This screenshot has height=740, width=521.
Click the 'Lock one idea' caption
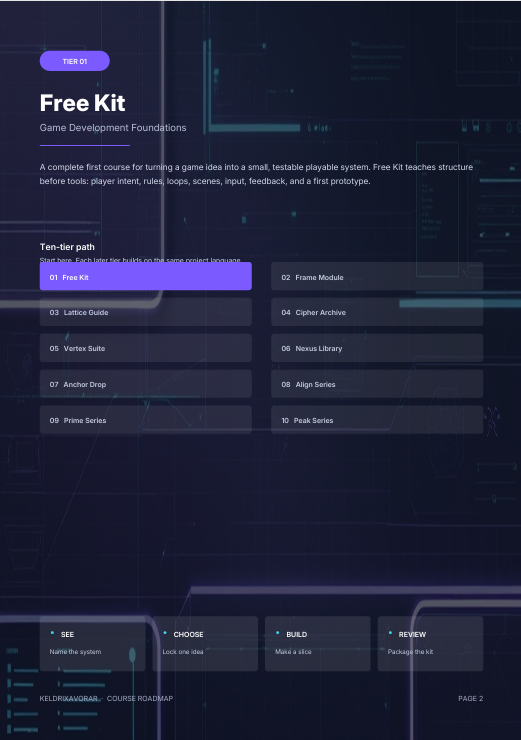click(183, 652)
